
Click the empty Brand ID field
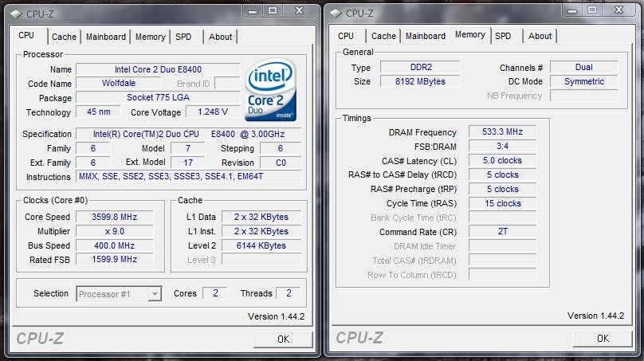pyautogui.click(x=227, y=84)
